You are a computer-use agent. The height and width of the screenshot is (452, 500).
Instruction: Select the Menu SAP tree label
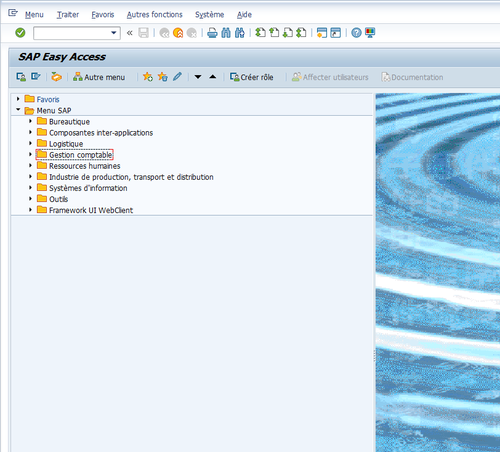pos(54,110)
